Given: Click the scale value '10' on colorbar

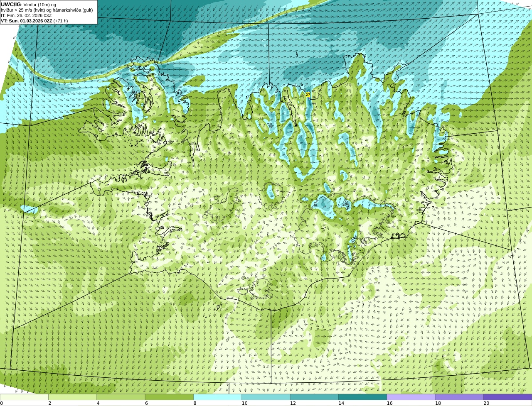Looking at the screenshot, I should (244, 403).
